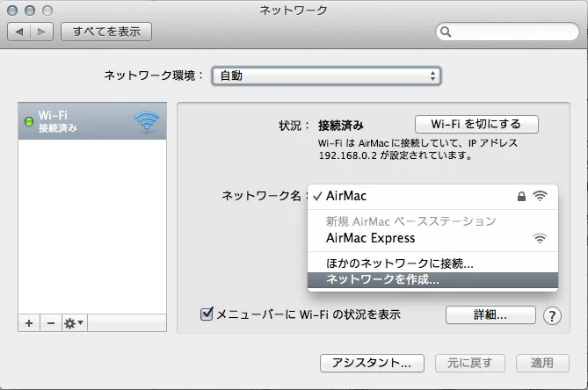The image size is (588, 390).
Task: Click the ネットワーク window title
Action: [x=294, y=11]
